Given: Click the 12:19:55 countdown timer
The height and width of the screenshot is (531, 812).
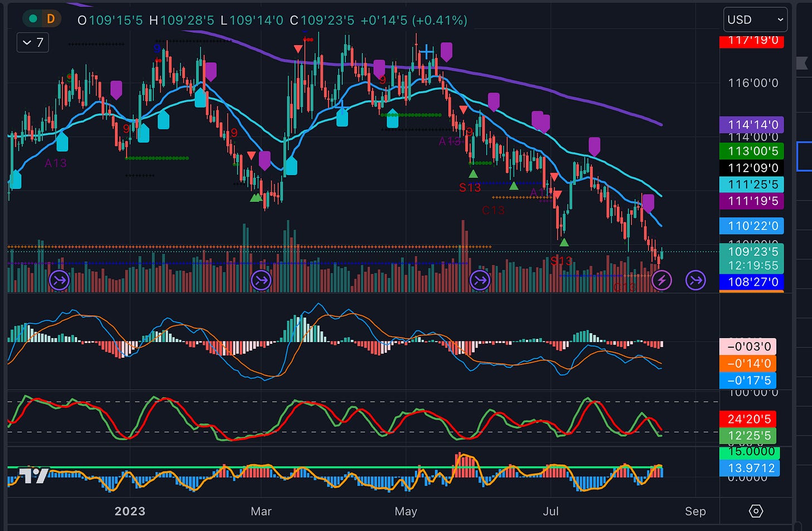Looking at the screenshot, I should tap(752, 265).
